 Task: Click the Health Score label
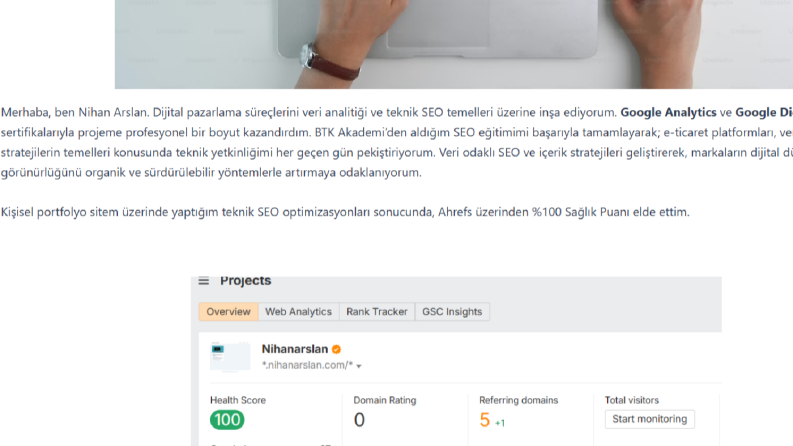[x=238, y=400]
